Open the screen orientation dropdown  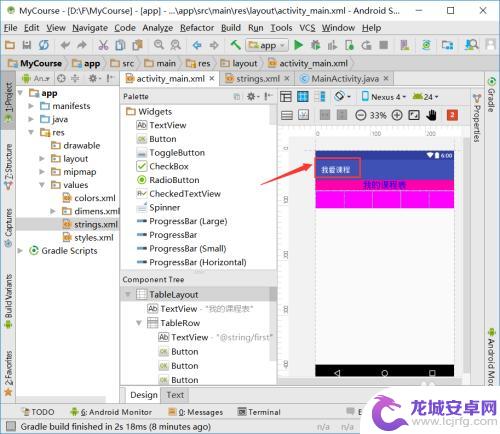(x=343, y=97)
